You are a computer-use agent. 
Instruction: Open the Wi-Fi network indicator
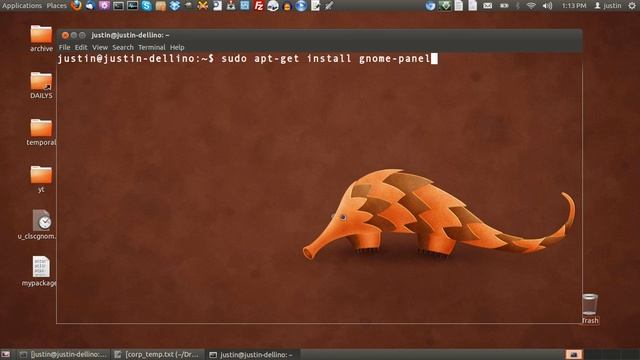coord(531,6)
